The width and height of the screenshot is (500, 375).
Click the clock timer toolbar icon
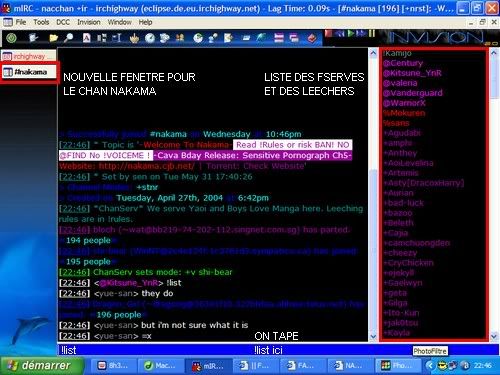point(150,38)
